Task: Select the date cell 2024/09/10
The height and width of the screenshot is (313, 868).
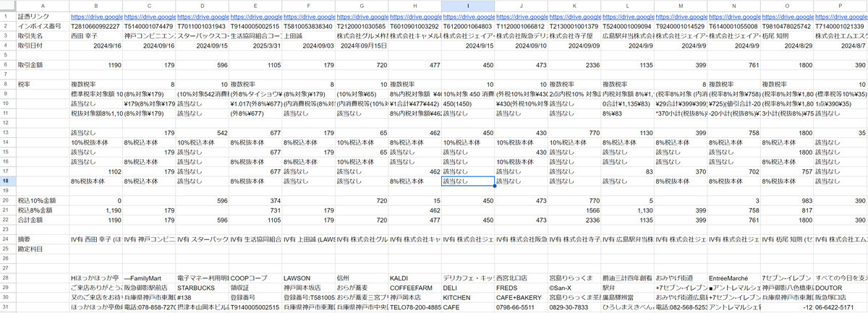Action: click(x=522, y=45)
